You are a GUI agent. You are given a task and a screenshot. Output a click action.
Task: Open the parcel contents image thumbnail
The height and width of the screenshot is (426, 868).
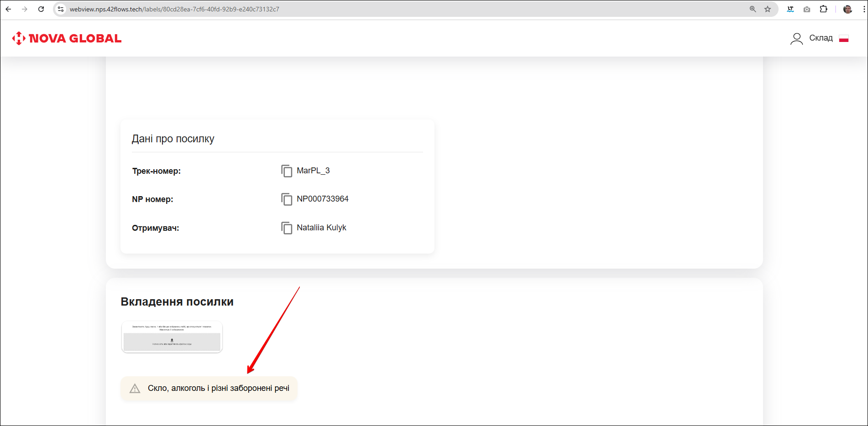point(172,337)
